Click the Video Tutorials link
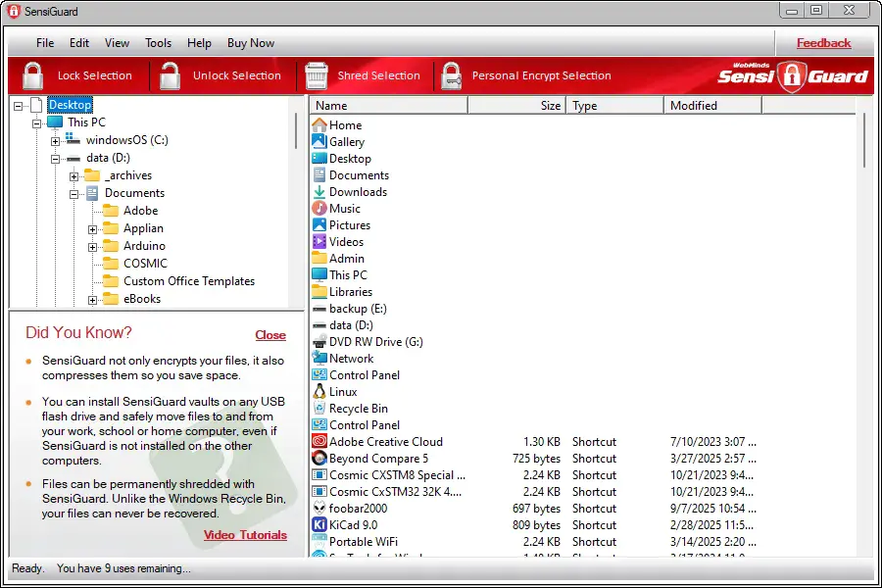Screen dimensions: 882x588 [x=245, y=535]
